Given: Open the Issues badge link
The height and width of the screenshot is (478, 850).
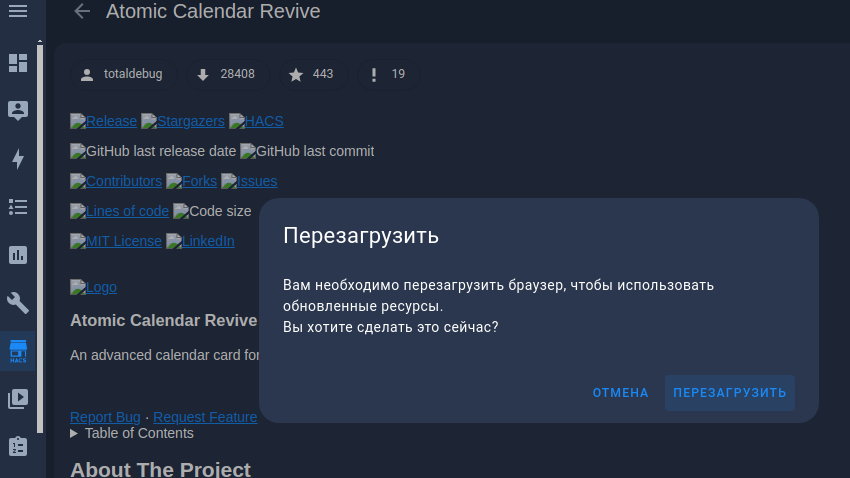Looking at the screenshot, I should tap(249, 181).
